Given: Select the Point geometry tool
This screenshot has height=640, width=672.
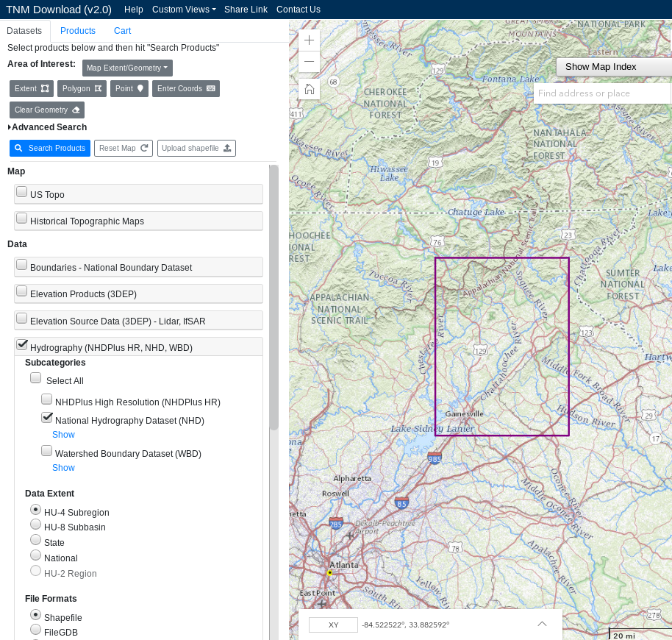Looking at the screenshot, I should 129,89.
